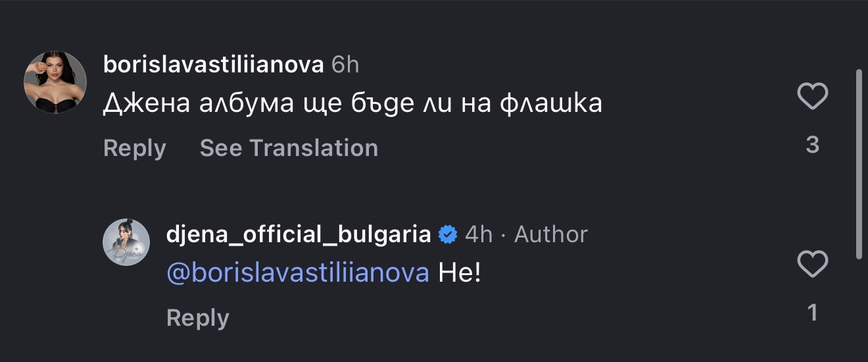Click the 6h timestamp on the first comment
This screenshot has height=362, width=868.
[x=345, y=65]
